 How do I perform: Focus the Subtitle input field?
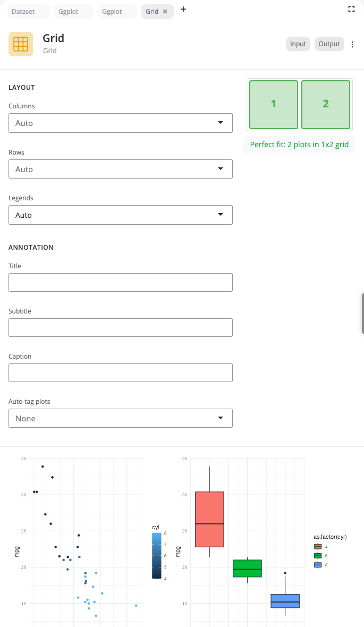pos(121,327)
